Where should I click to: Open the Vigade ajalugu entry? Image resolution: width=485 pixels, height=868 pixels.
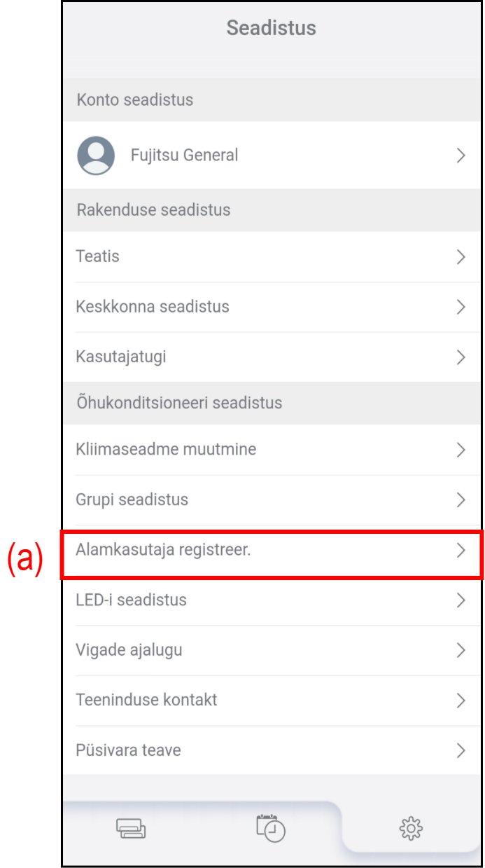(129, 650)
